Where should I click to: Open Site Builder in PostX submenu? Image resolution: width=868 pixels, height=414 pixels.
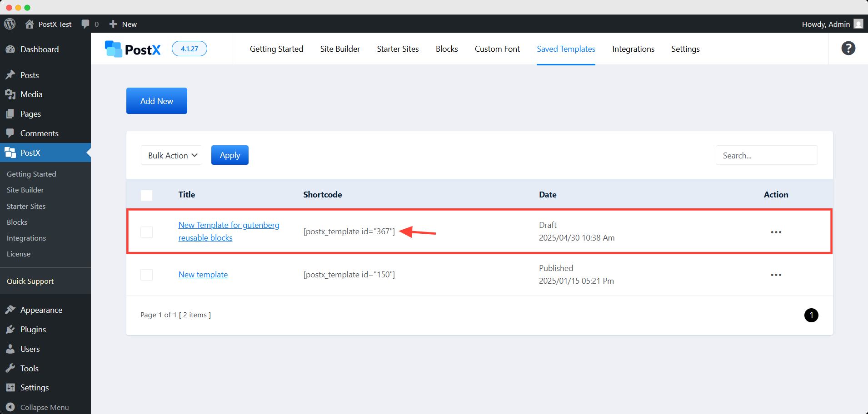coord(25,190)
